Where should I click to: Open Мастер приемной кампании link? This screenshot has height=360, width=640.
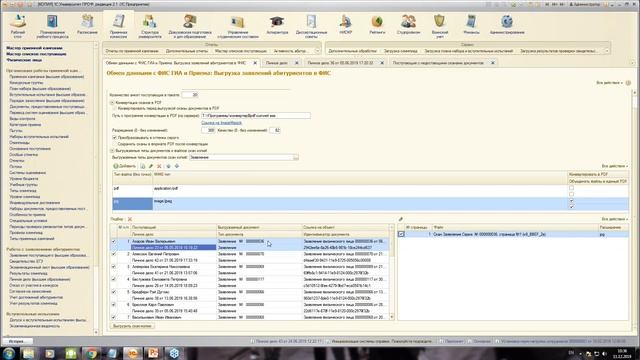coord(34,48)
